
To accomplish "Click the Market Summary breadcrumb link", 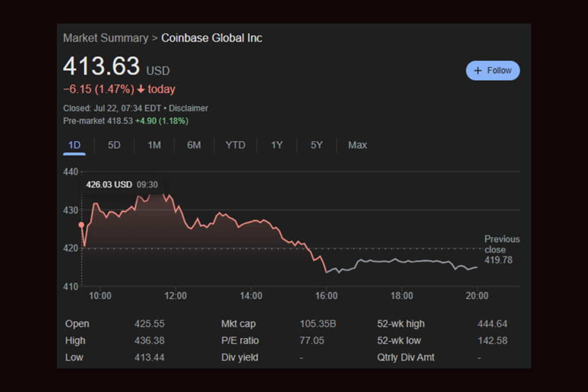I will [x=106, y=38].
